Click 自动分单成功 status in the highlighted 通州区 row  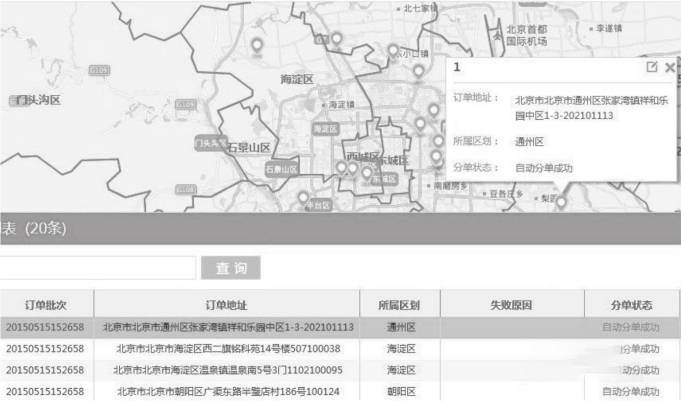coord(631,327)
